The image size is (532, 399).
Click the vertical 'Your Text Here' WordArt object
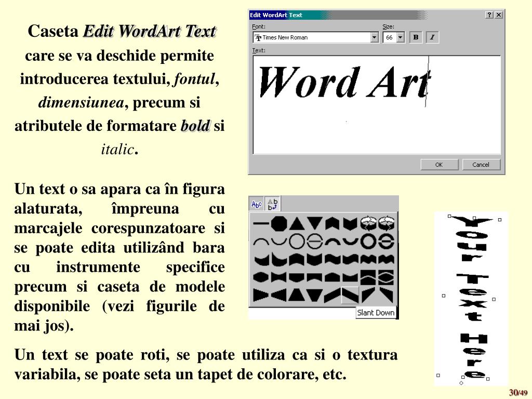pyautogui.click(x=472, y=298)
